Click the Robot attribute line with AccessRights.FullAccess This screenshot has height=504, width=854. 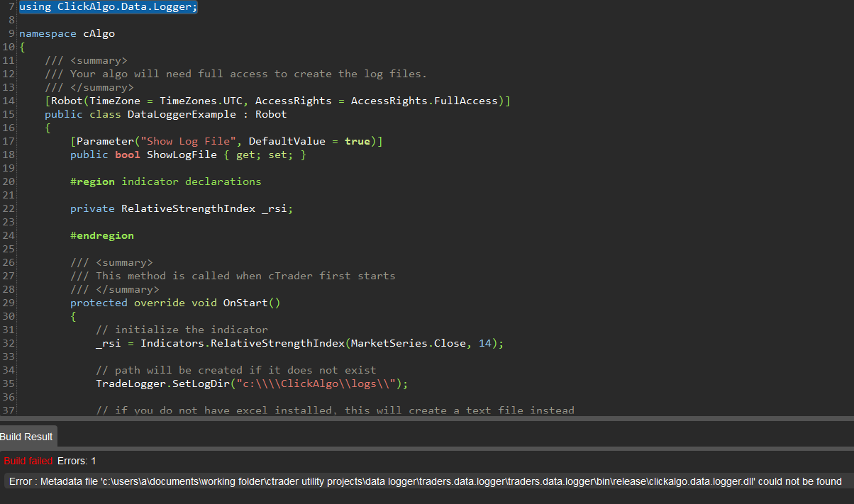point(277,101)
